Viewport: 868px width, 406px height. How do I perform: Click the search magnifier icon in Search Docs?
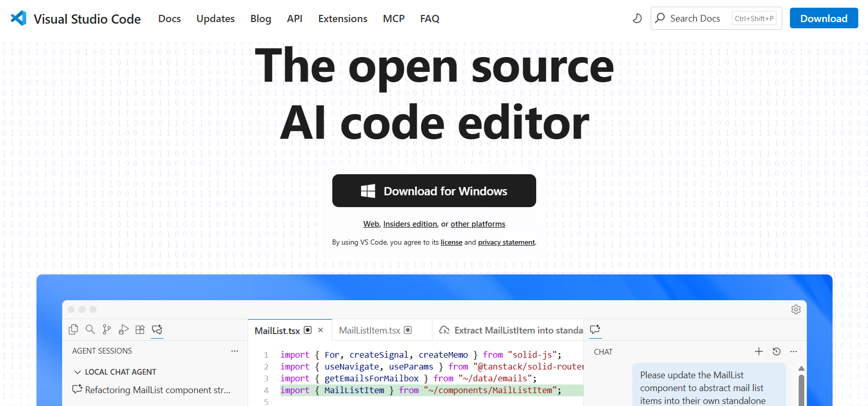pyautogui.click(x=661, y=18)
